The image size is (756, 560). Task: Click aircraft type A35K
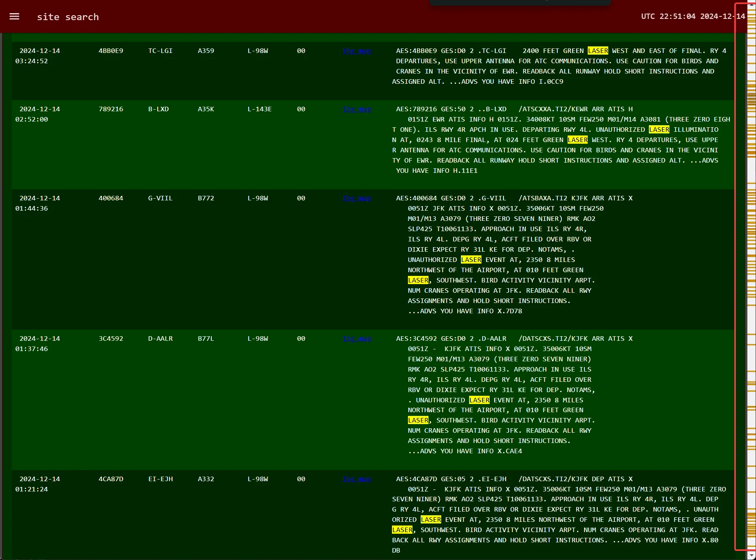tap(206, 109)
